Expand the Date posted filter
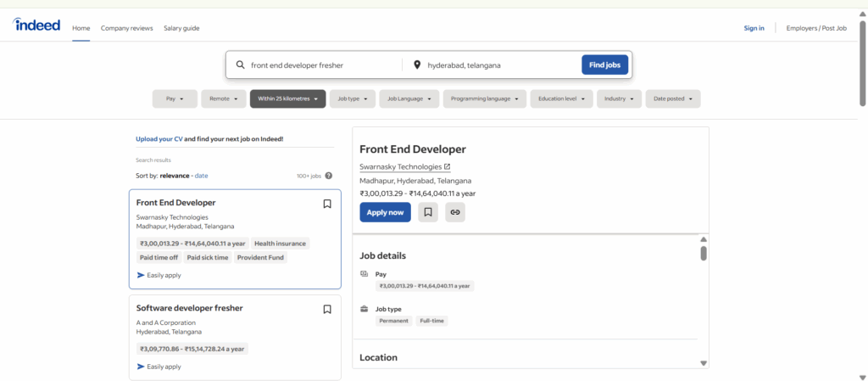Image resolution: width=868 pixels, height=381 pixels. click(x=672, y=98)
